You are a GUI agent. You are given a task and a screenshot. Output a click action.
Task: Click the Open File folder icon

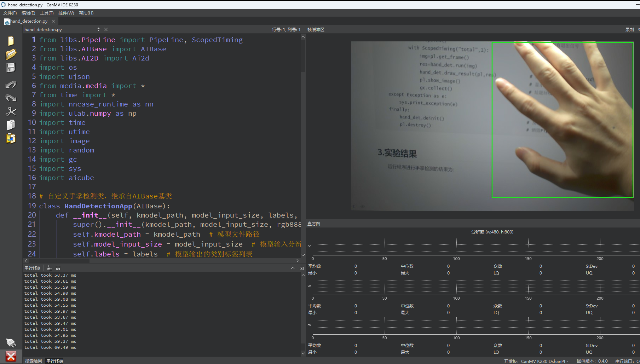[11, 54]
